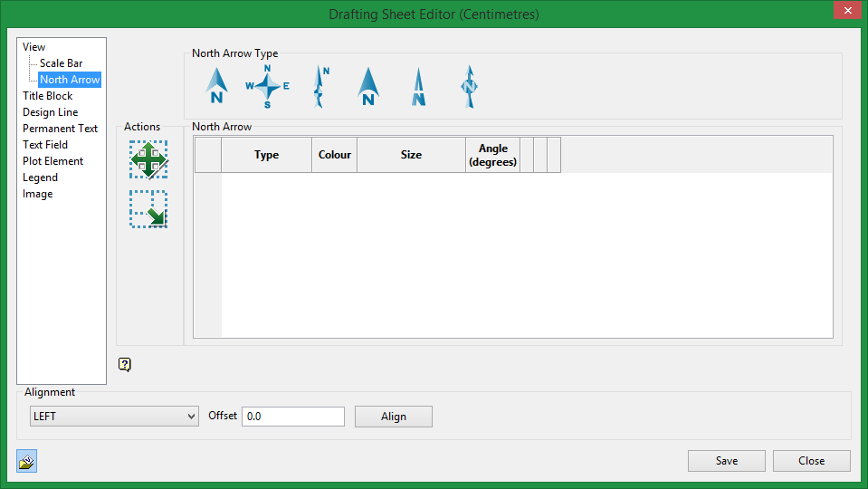868x489 pixels.
Task: Click the Offset input field
Action: pyautogui.click(x=292, y=417)
